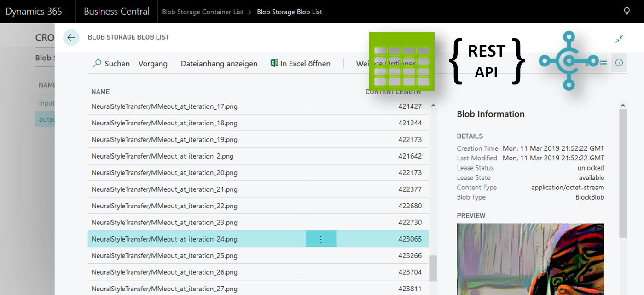The width and height of the screenshot is (644, 295).
Task: Click content length value 422680
Action: pyautogui.click(x=410, y=206)
